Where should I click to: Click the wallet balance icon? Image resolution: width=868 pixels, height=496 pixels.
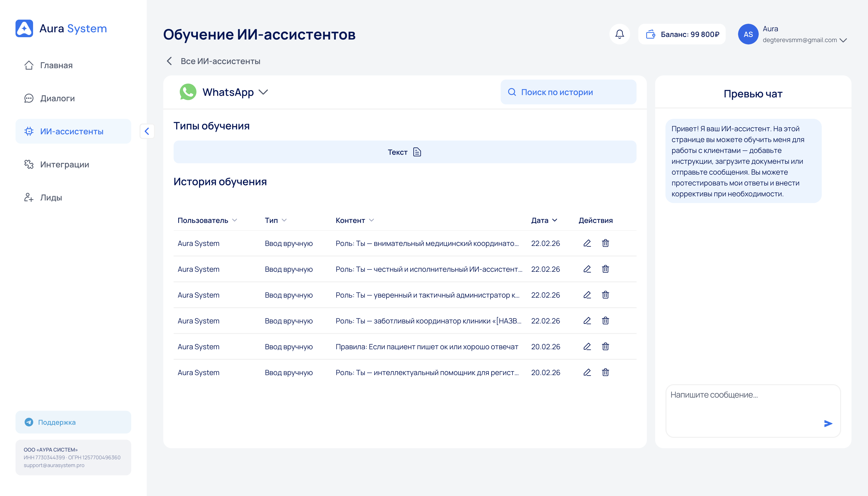coord(650,34)
